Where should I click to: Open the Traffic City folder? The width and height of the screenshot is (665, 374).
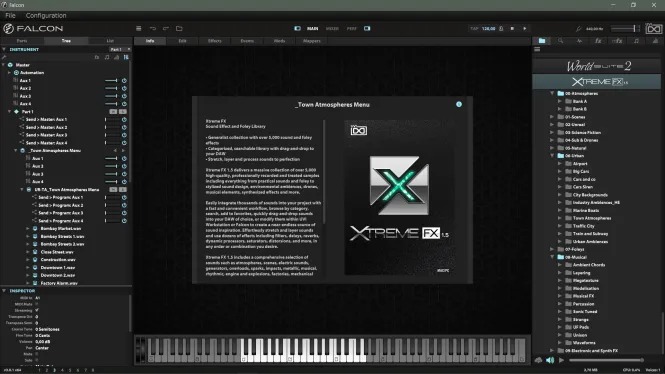pyautogui.click(x=584, y=226)
